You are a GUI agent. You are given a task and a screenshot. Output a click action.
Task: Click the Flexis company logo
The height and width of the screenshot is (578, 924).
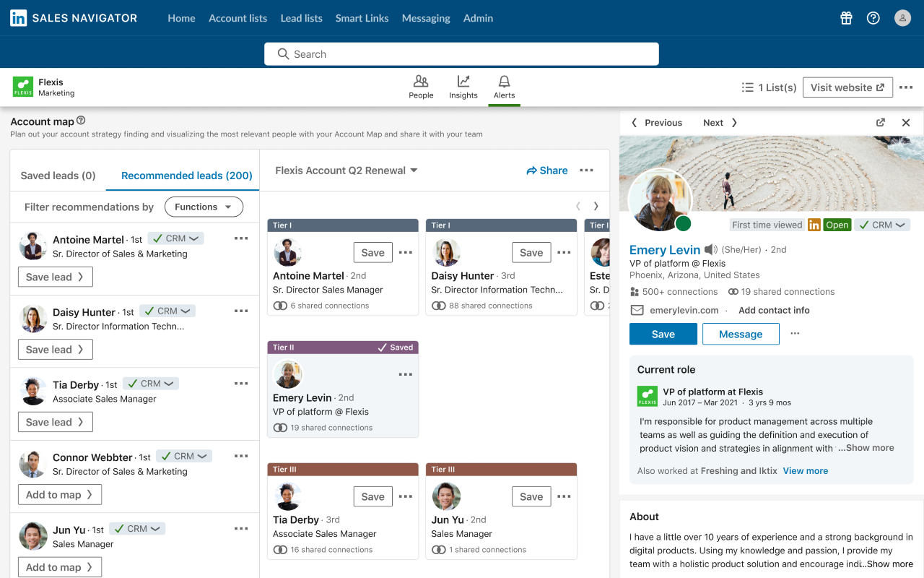point(23,87)
